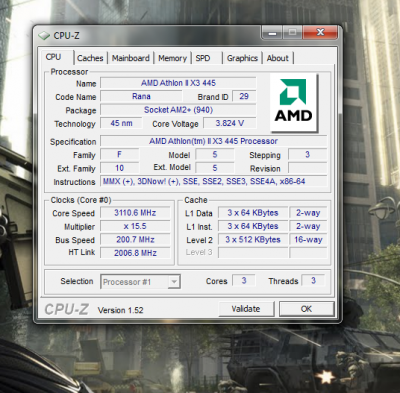Image resolution: width=400 pixels, height=393 pixels.
Task: Click the disabled maximize button
Action: point(292,33)
